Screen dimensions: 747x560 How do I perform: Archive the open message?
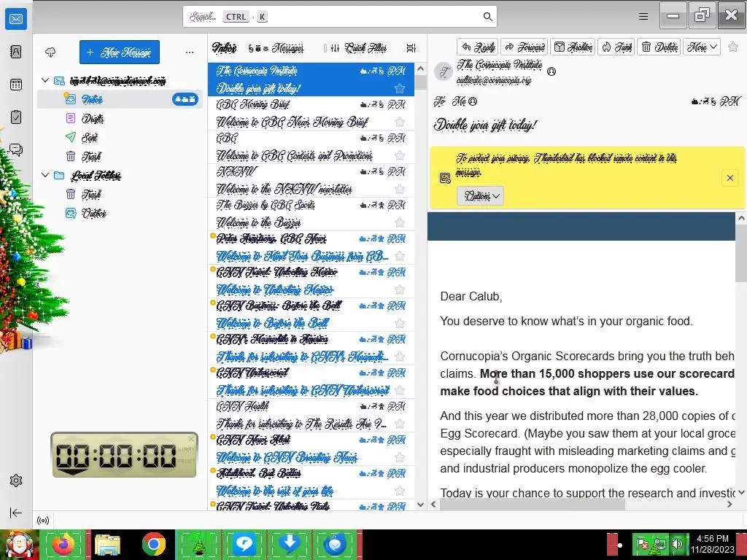tap(573, 47)
